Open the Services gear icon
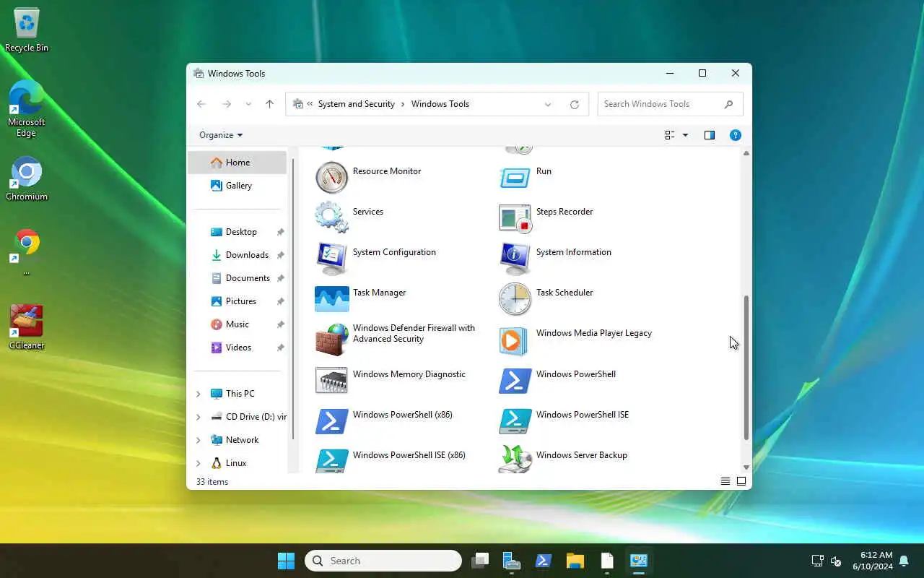This screenshot has height=578, width=924. click(x=332, y=217)
